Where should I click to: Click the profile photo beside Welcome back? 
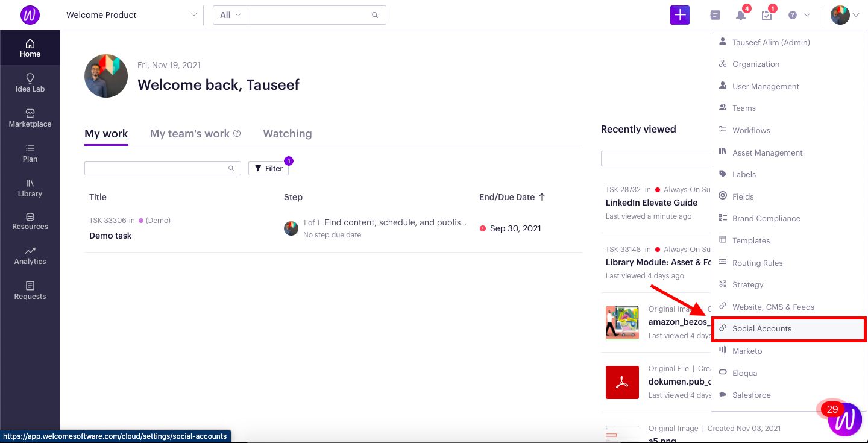[x=106, y=76]
